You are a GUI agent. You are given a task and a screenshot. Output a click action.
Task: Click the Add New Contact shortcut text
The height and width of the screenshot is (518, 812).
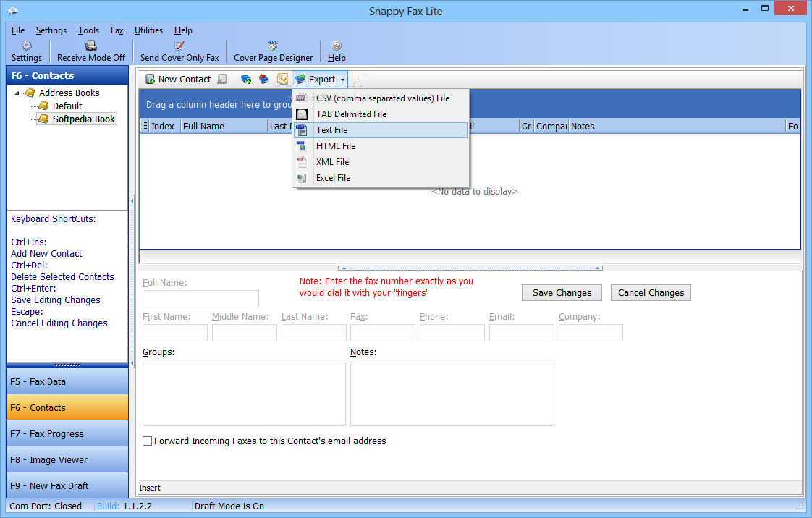[x=46, y=253]
